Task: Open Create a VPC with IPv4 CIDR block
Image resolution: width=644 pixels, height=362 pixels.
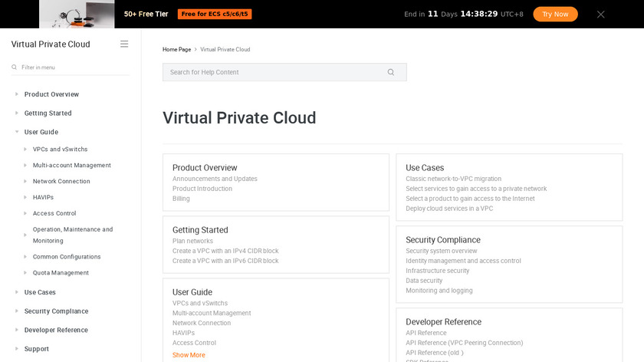Action: point(225,251)
